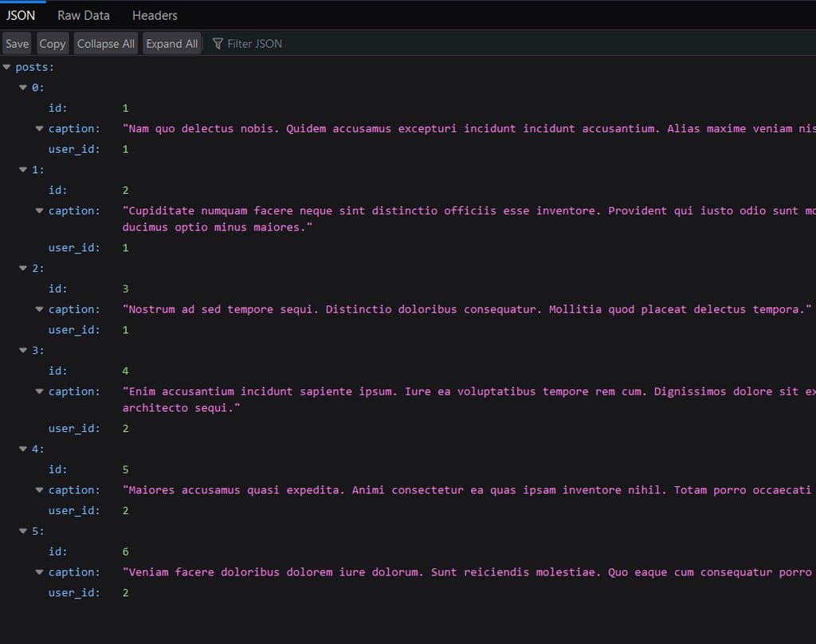Viewport: 816px width, 644px height.
Task: Copy the JSON data
Action: point(52,44)
